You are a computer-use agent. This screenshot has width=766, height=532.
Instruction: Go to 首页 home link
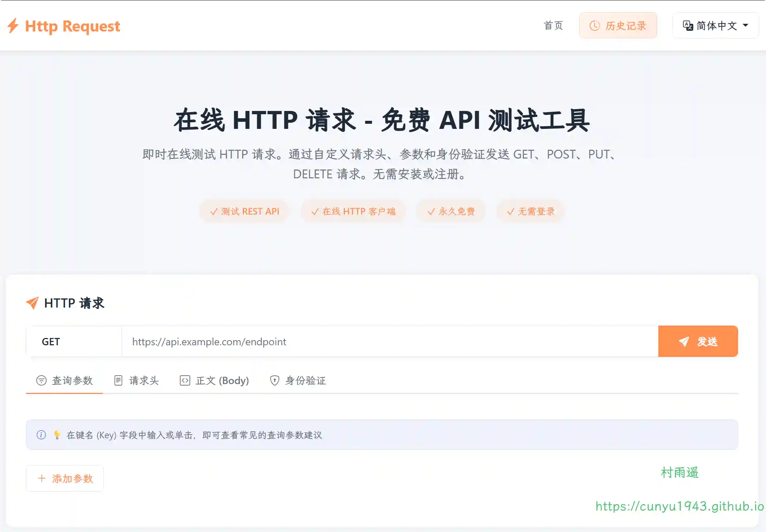click(553, 26)
